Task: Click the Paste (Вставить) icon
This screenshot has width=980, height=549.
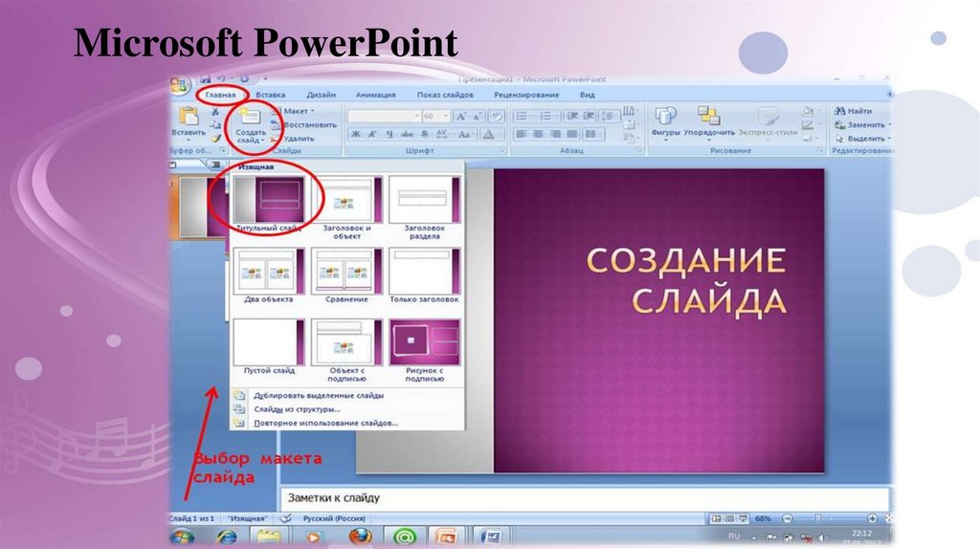Action: click(x=189, y=118)
